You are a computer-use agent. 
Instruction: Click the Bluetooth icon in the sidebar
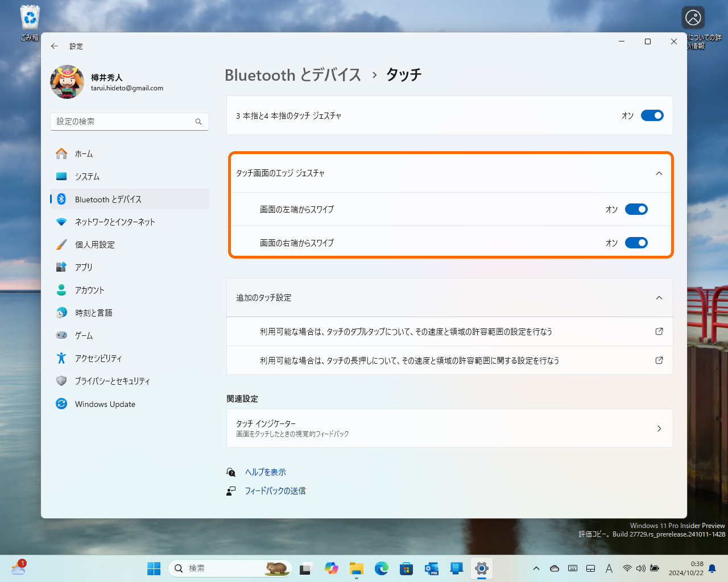point(62,199)
